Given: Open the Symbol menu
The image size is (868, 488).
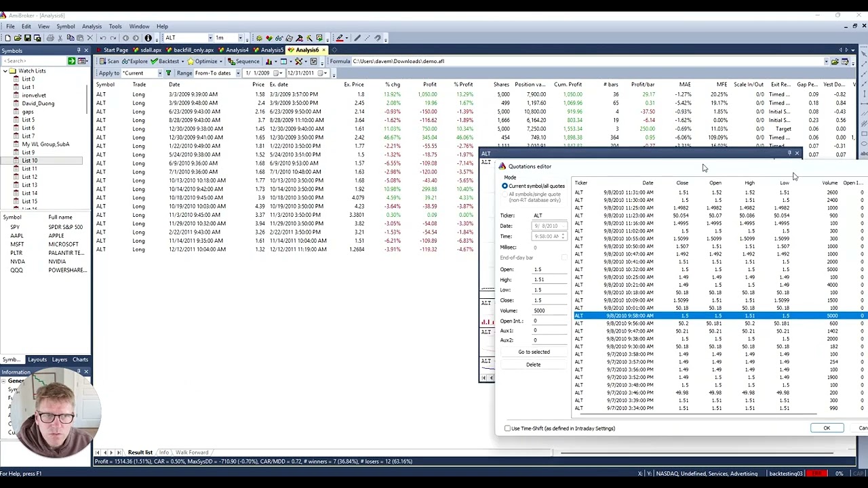Looking at the screenshot, I should pyautogui.click(x=66, y=26).
